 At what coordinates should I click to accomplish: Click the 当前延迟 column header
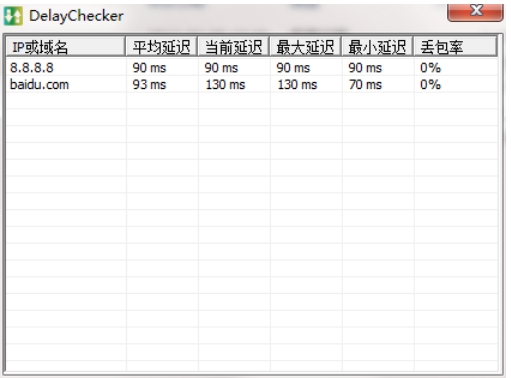pyautogui.click(x=233, y=47)
